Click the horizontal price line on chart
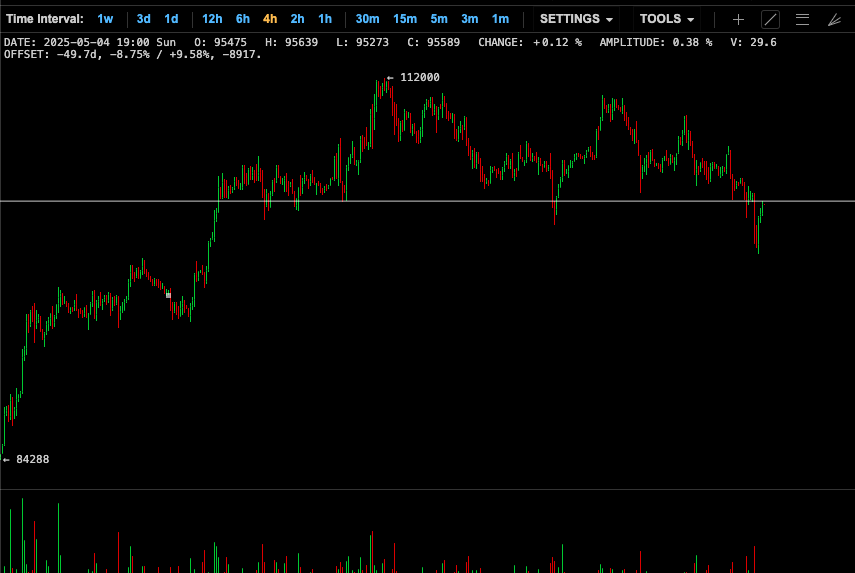This screenshot has height=573, width=855. (428, 201)
